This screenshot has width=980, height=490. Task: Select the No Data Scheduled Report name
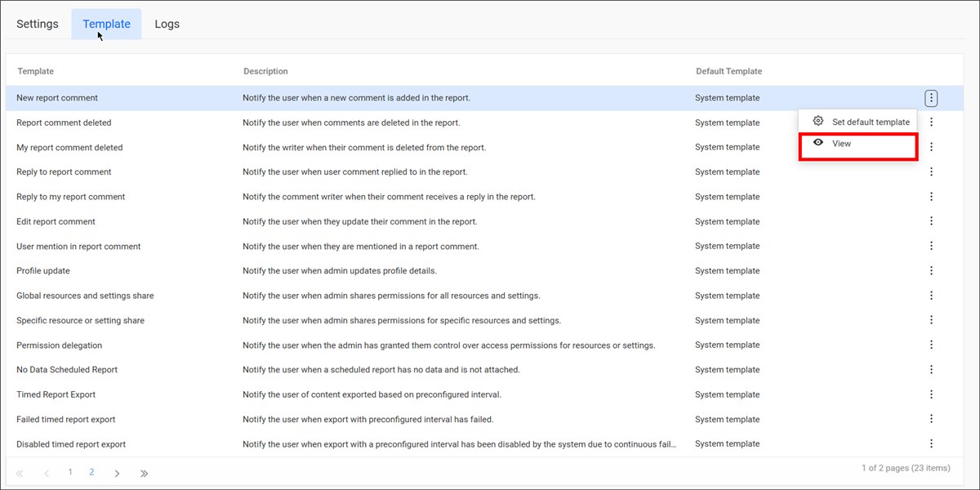67,370
